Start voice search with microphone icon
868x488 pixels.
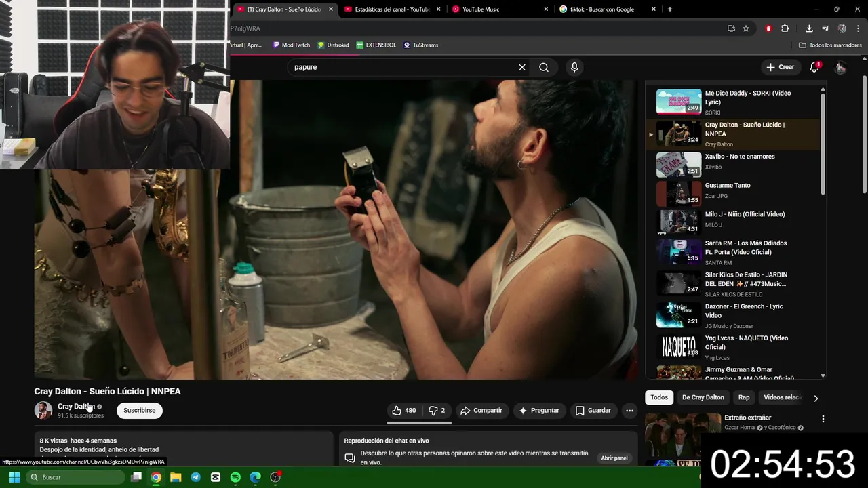tap(574, 67)
